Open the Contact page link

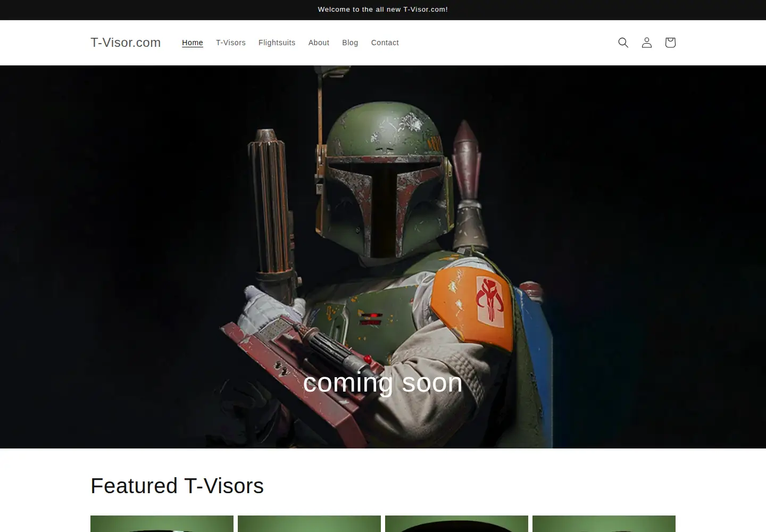pos(385,43)
